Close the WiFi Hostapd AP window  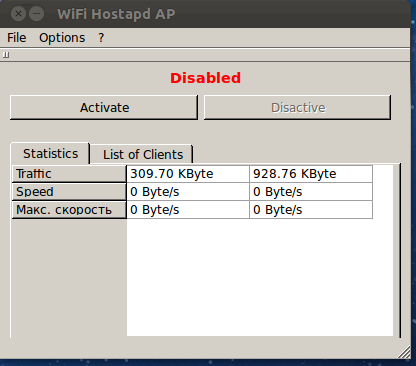(x=18, y=14)
